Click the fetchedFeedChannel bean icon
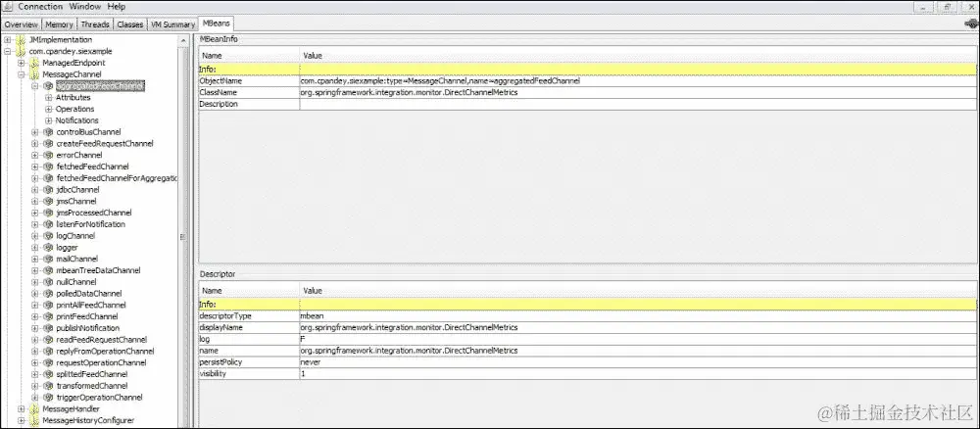 pos(48,167)
